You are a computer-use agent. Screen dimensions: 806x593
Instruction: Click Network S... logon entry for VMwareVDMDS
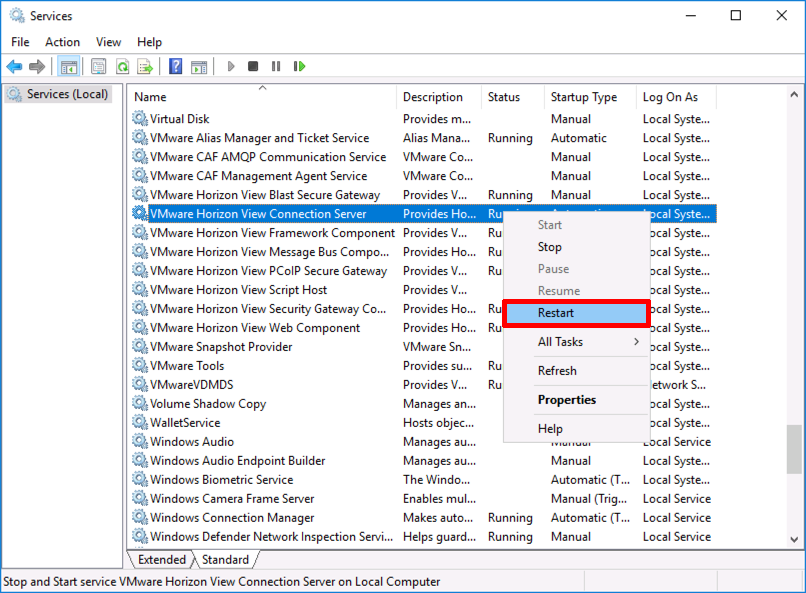pos(679,384)
